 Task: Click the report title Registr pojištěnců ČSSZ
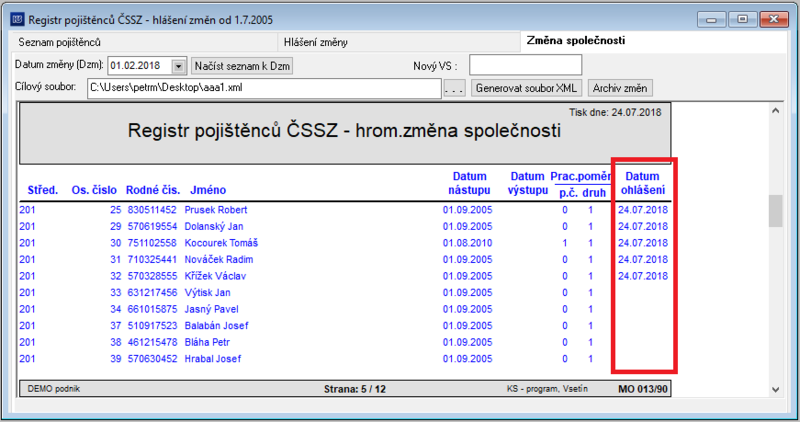tap(344, 131)
